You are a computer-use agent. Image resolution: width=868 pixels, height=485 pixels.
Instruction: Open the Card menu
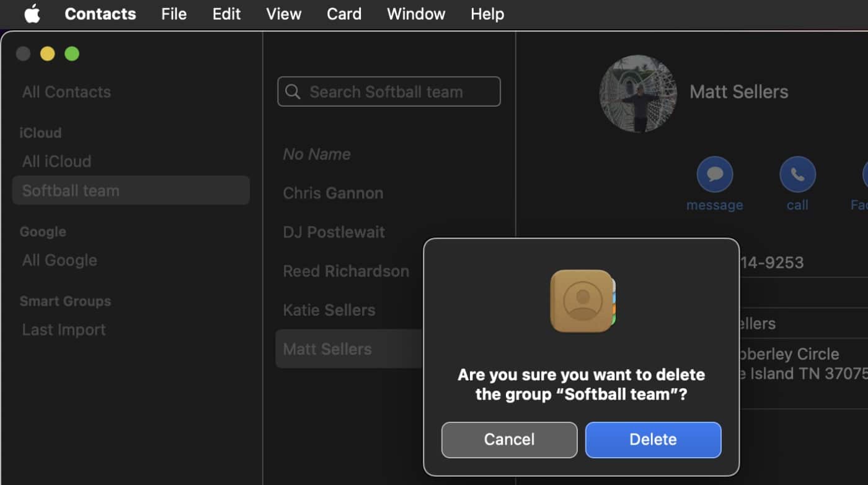pos(344,14)
